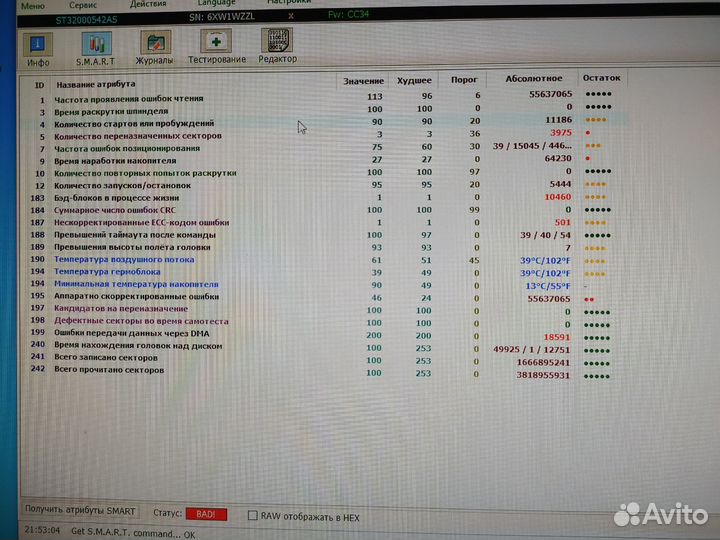The image size is (720, 540).
Task: Select row Время раскрутки шпинделя
Action: (x=324, y=109)
